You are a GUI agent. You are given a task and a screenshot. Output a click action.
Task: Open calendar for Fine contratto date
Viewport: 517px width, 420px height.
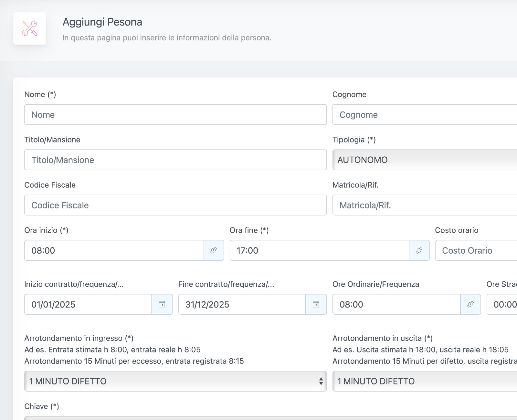[316, 304]
